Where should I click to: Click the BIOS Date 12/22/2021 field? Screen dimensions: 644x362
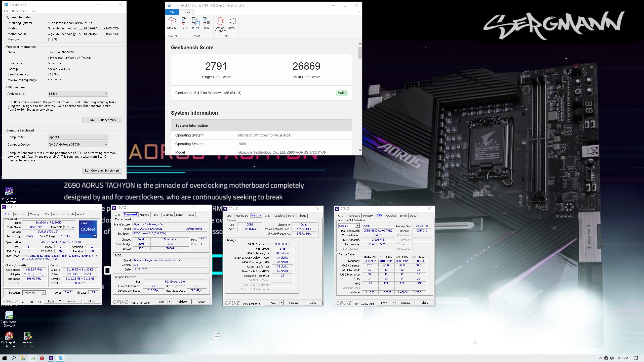click(x=170, y=269)
